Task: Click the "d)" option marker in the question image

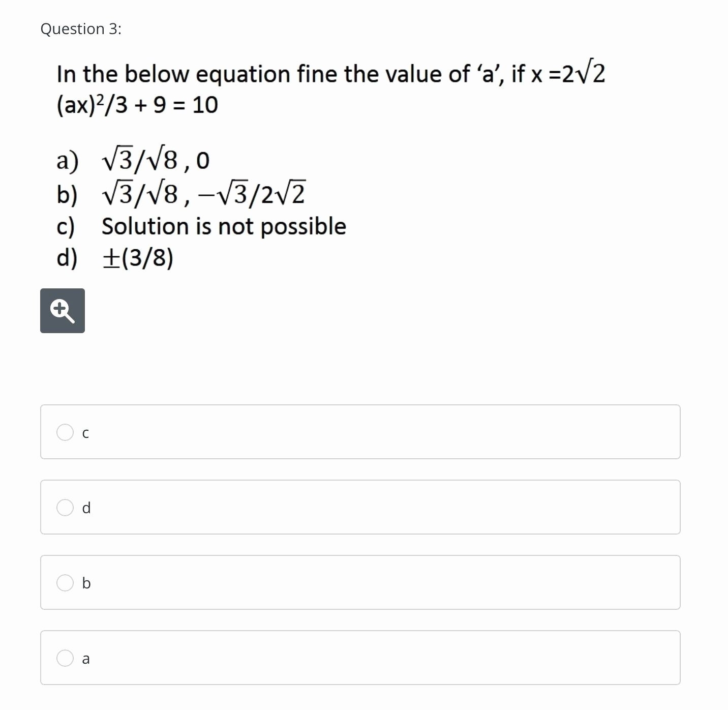Action: tap(67, 258)
